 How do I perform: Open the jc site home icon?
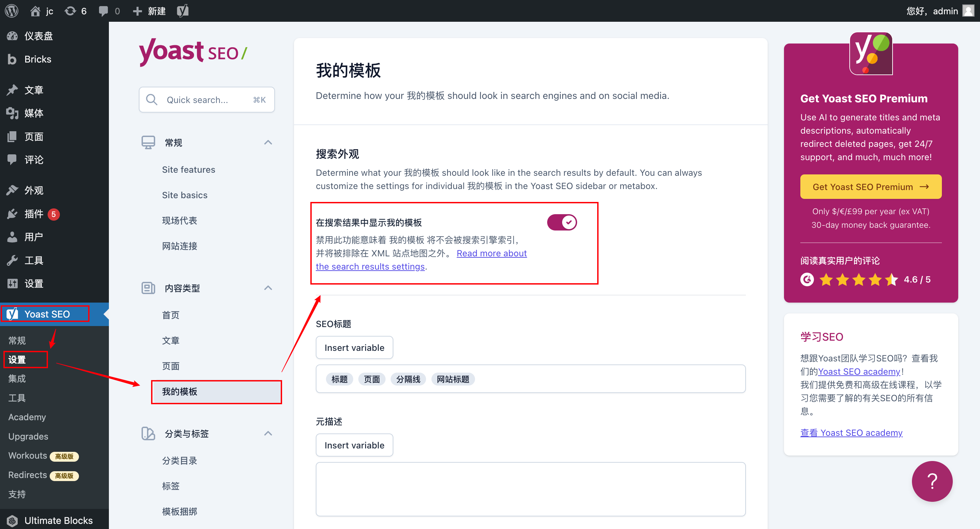click(35, 11)
